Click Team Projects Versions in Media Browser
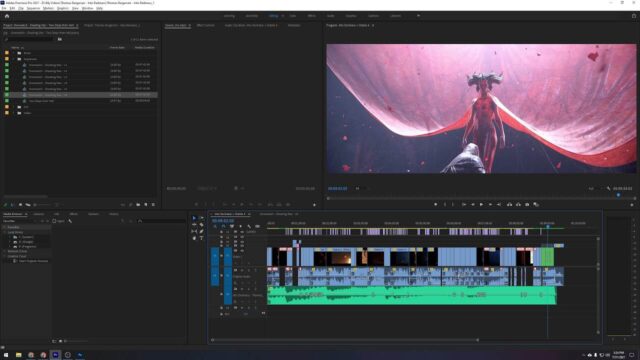640x360 pixels. 33,261
